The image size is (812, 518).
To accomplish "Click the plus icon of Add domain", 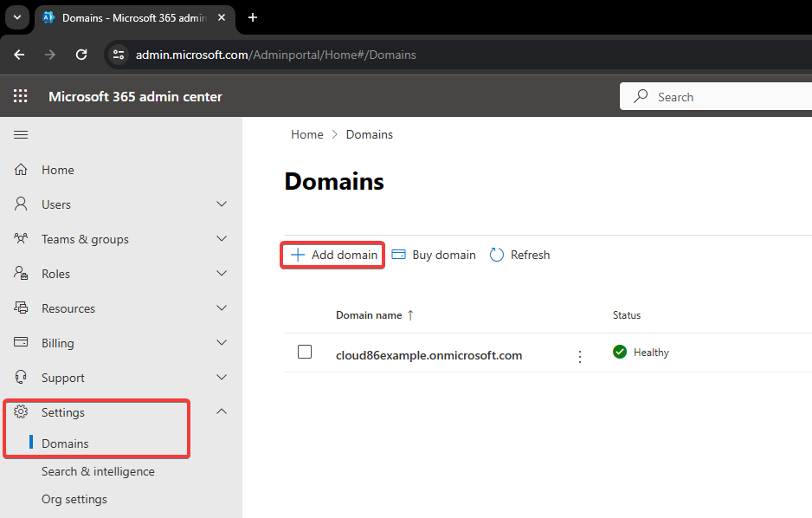I will point(298,255).
